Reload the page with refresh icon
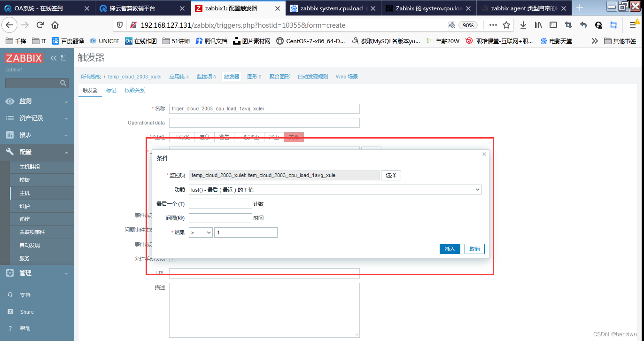Image resolution: width=644 pixels, height=341 pixels. 40,25
